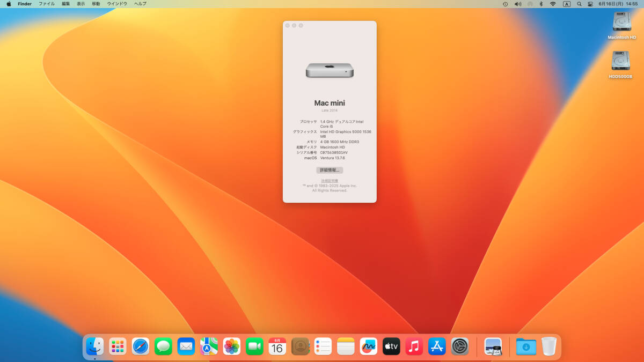Image resolution: width=644 pixels, height=362 pixels.
Task: Open the 移動 menu
Action: pos(96,4)
